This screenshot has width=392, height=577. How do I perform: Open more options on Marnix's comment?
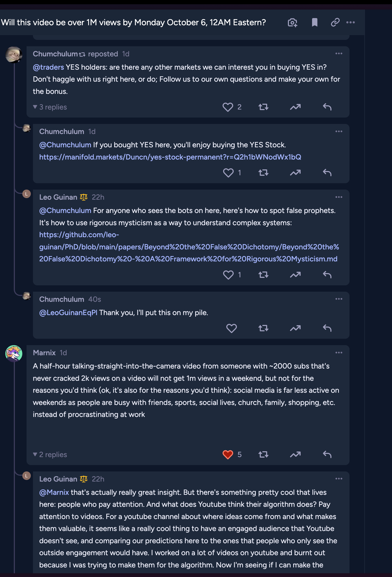(x=339, y=353)
